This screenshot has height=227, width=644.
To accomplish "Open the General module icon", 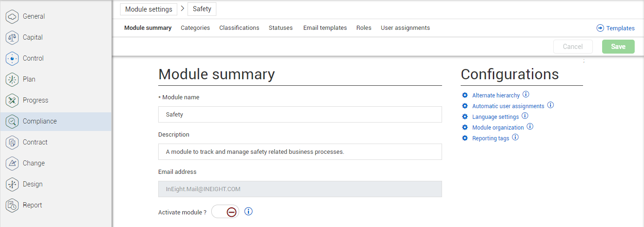I will pos(12,17).
